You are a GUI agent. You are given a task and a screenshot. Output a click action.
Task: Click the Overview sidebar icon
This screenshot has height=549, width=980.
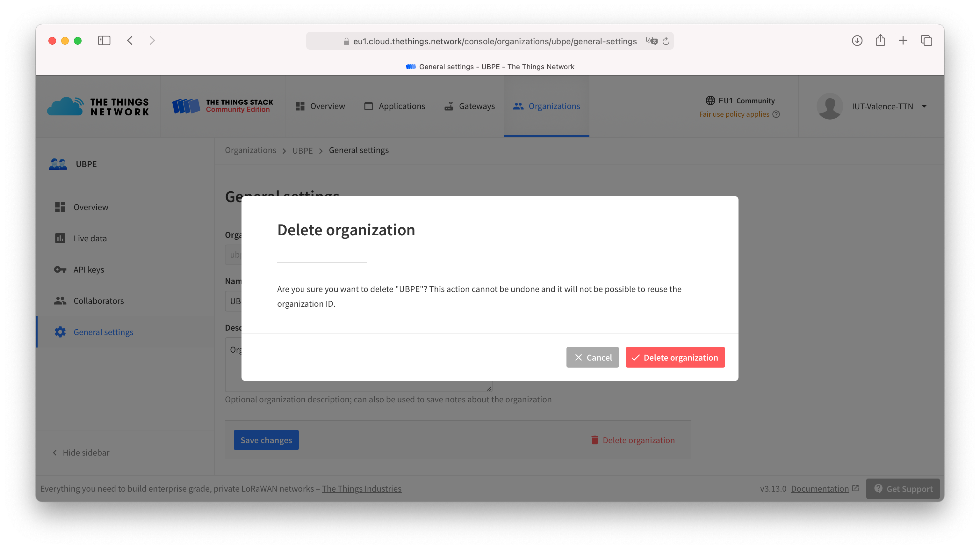(x=60, y=207)
